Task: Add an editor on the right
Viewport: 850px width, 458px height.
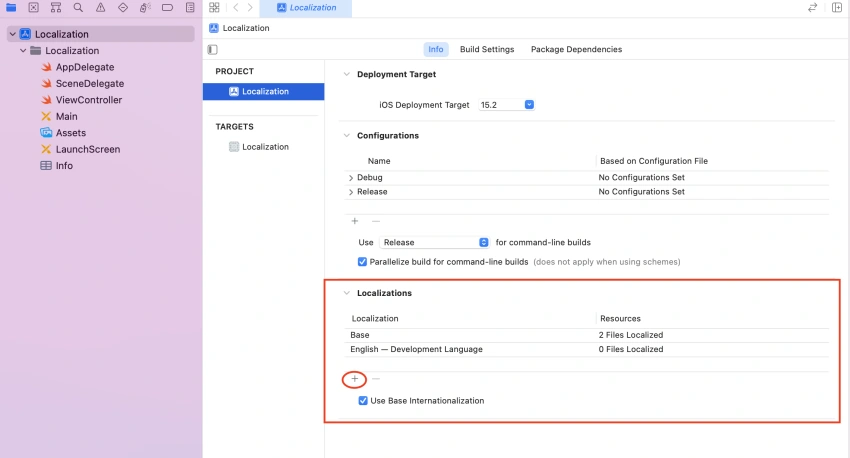Action: point(837,8)
